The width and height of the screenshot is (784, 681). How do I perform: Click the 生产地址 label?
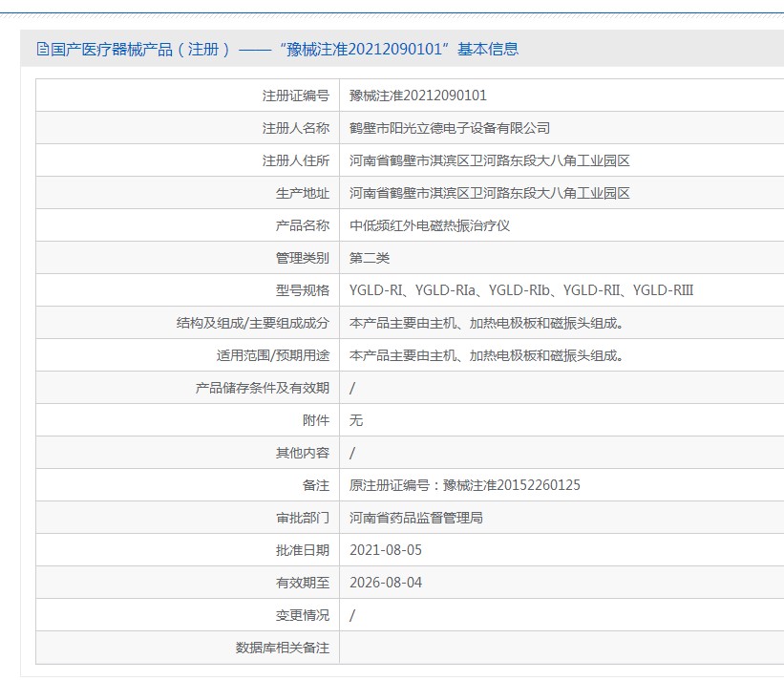(302, 193)
